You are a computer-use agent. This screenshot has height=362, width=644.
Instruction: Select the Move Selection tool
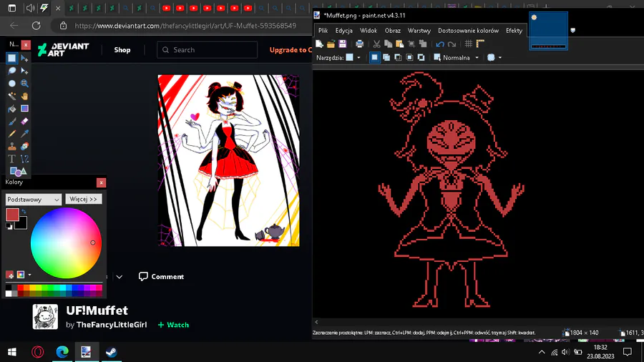[x=24, y=71]
